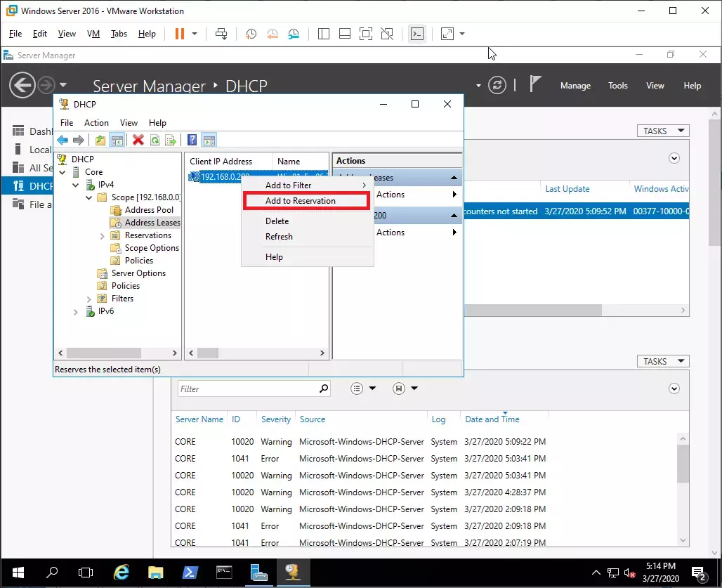The image size is (722, 588).
Task: Click Server Manager refresh circular icon
Action: [x=497, y=85]
